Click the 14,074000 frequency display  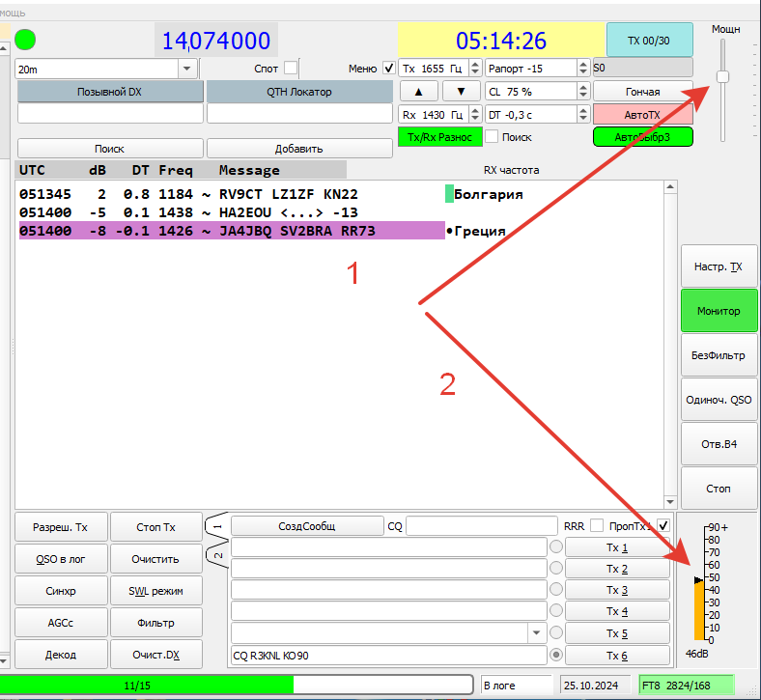pyautogui.click(x=216, y=41)
